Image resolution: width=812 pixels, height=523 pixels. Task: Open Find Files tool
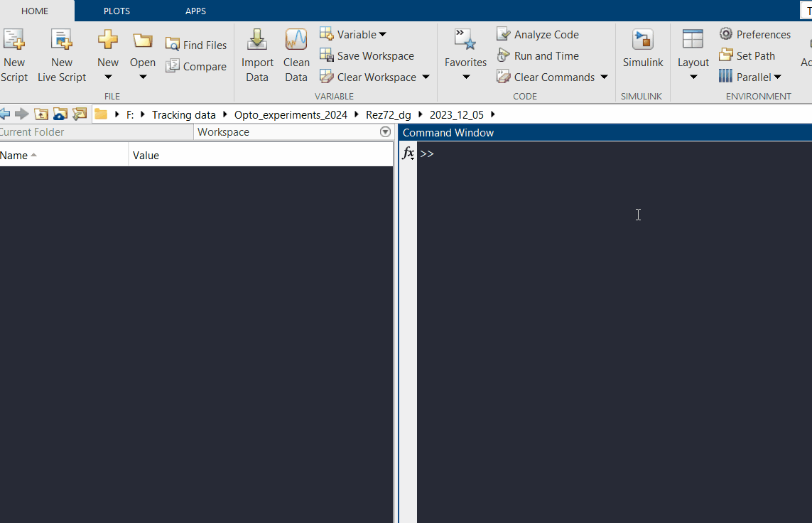tap(196, 45)
